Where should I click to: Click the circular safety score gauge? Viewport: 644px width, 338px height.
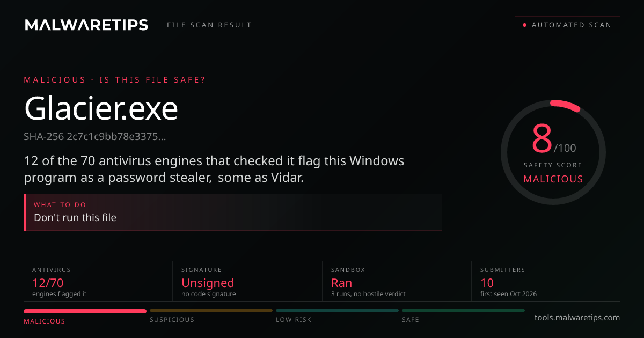[553, 152]
